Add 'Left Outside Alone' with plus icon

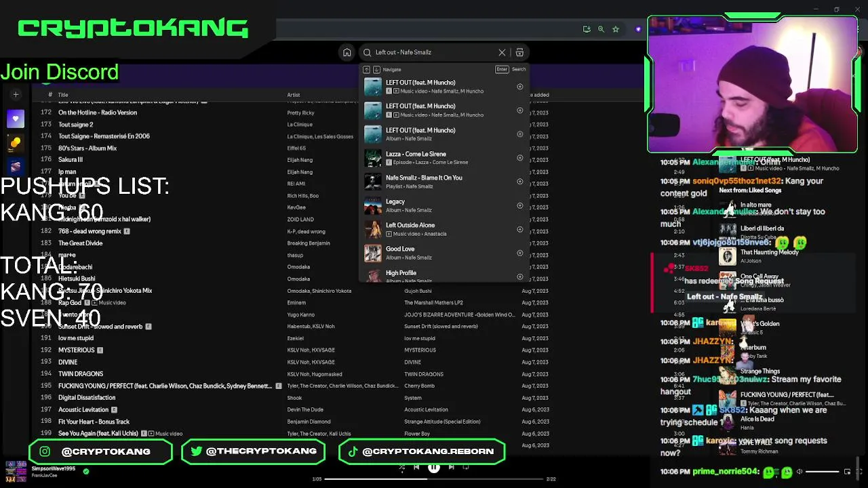(520, 229)
